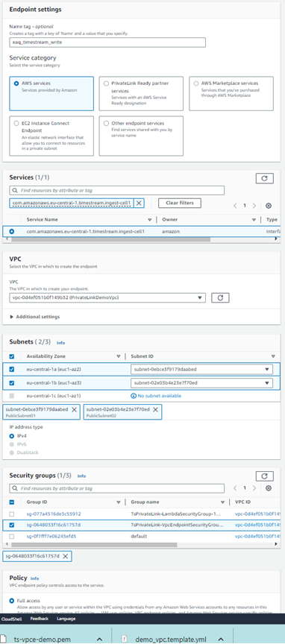
Task: Uncheck eu-central-1a availability zone
Action: point(11,369)
